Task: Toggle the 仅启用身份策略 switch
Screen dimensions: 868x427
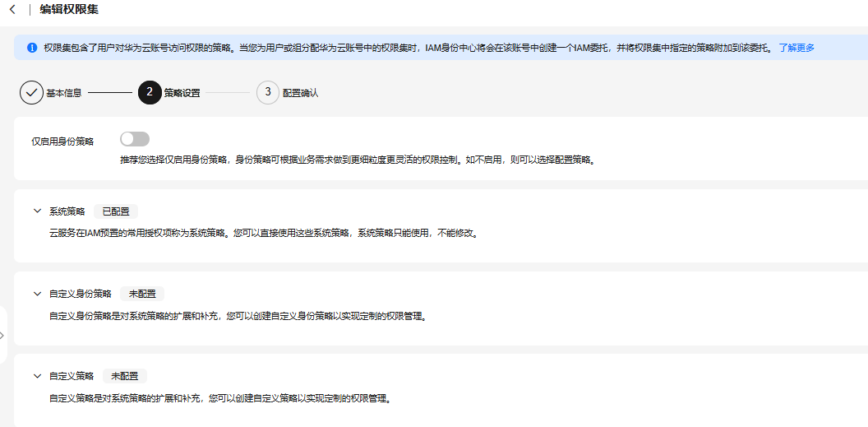Action: pyautogui.click(x=135, y=139)
